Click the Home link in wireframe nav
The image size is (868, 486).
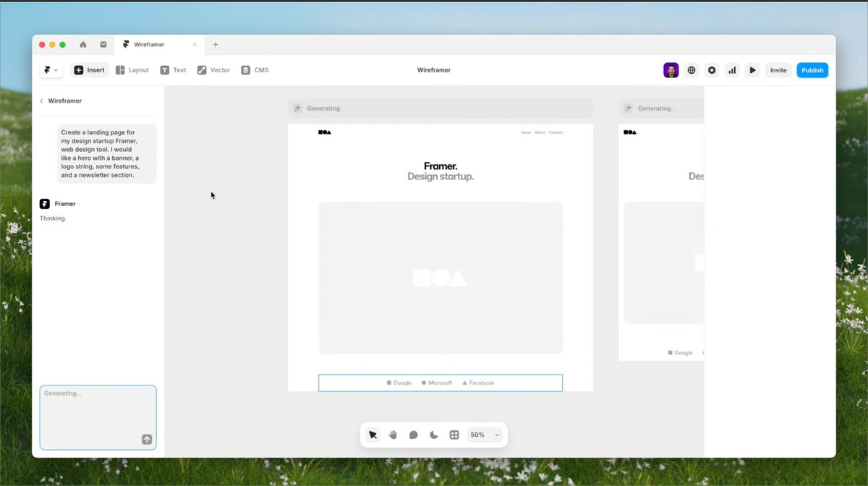526,132
